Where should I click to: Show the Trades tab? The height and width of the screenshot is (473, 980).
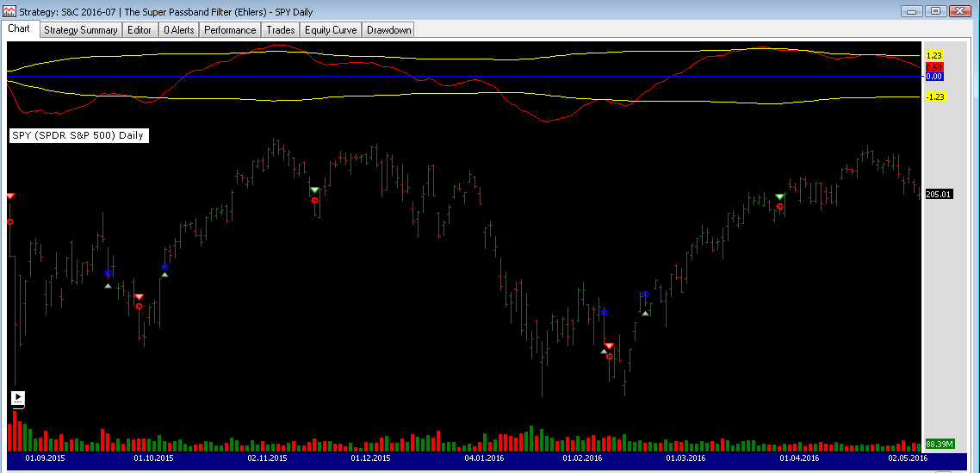(x=281, y=30)
